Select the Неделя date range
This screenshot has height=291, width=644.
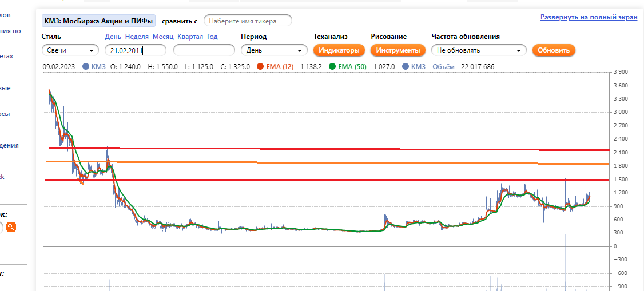pos(137,37)
